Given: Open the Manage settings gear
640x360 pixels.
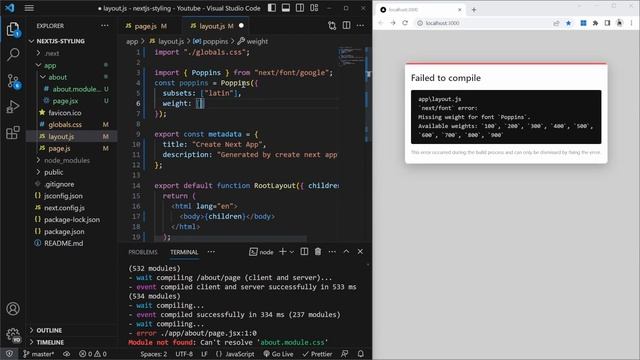Looking at the screenshot, I should pyautogui.click(x=13, y=334).
